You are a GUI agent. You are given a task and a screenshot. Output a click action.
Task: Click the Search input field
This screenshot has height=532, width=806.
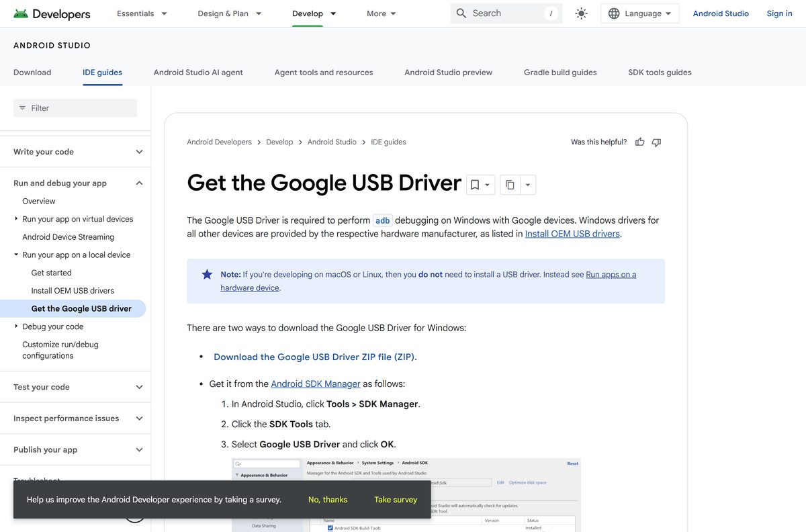pos(506,13)
